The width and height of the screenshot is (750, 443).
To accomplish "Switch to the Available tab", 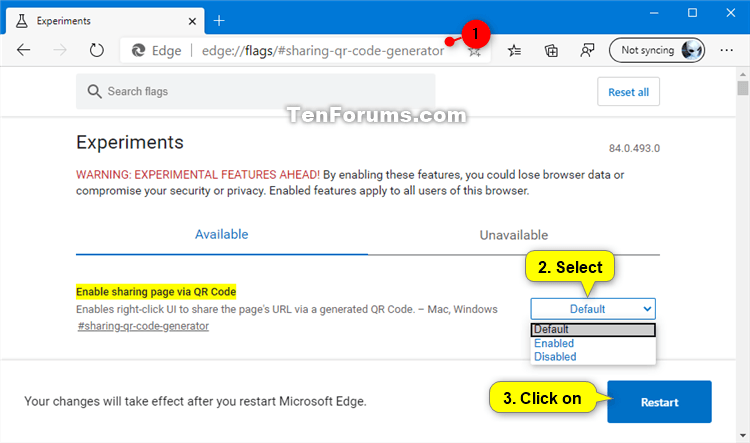I will pos(221,234).
